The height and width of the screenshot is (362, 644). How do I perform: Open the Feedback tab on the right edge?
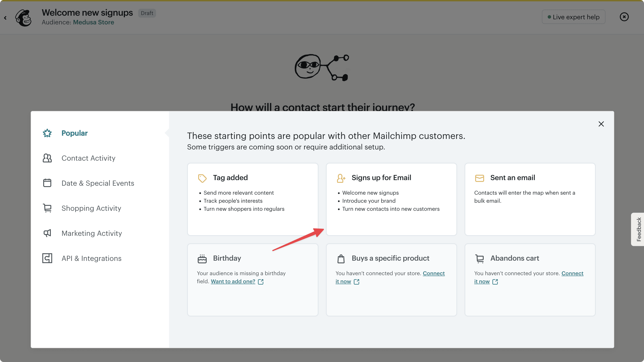click(639, 229)
